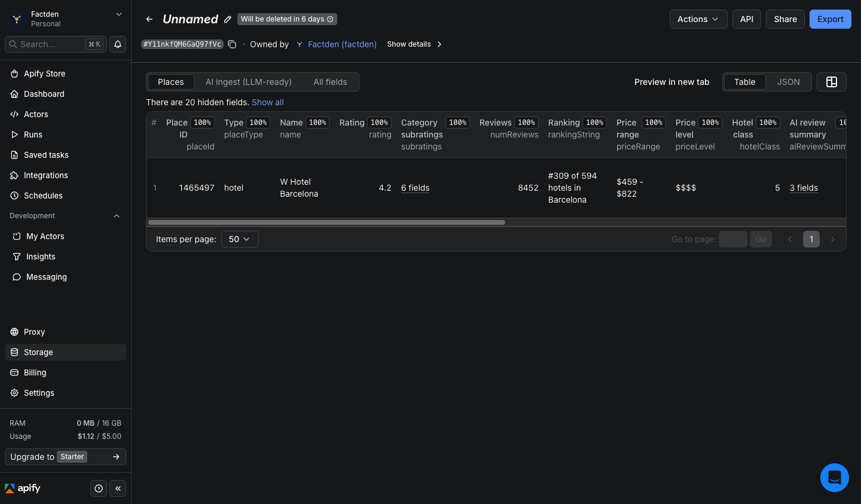The height and width of the screenshot is (504, 861).
Task: Open Items per page dropdown
Action: click(x=240, y=239)
